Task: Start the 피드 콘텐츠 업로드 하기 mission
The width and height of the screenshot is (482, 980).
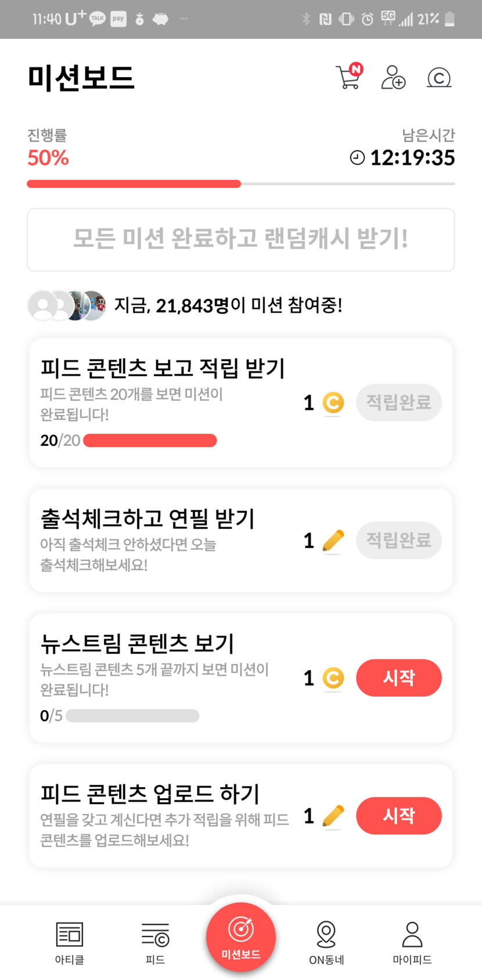Action: click(398, 816)
